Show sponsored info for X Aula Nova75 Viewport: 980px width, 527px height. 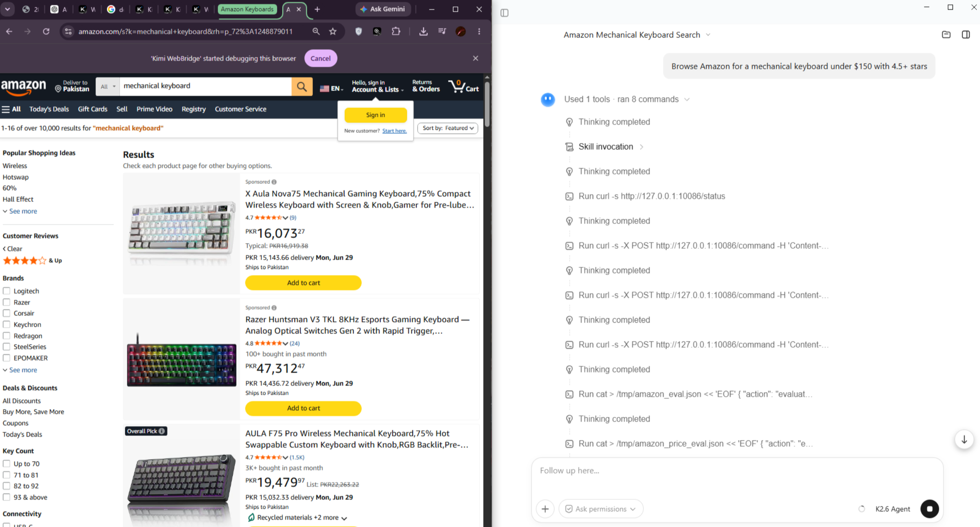click(x=274, y=182)
